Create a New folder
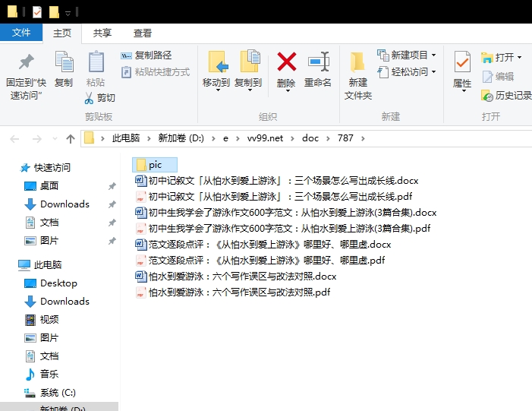This screenshot has height=411, width=532. 358,76
